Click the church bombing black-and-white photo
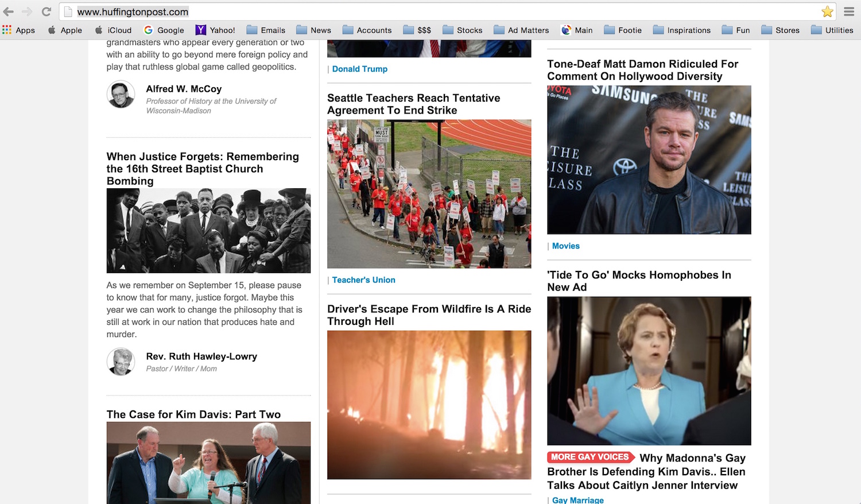Image resolution: width=861 pixels, height=504 pixels. [208, 231]
